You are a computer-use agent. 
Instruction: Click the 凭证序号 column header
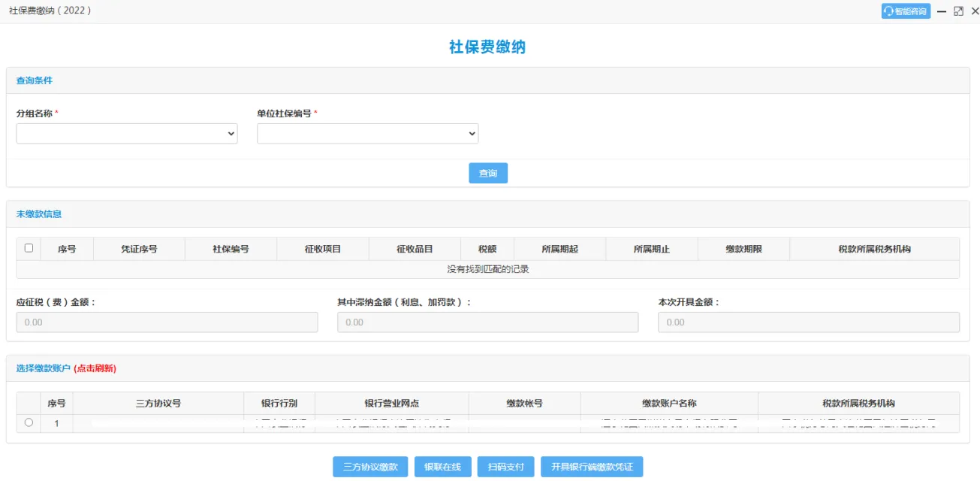point(139,249)
